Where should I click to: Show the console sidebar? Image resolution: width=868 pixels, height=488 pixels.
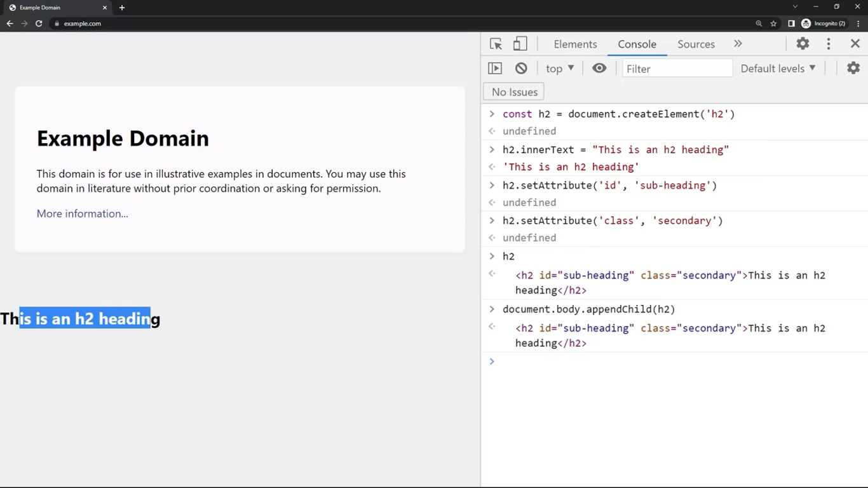pos(495,69)
